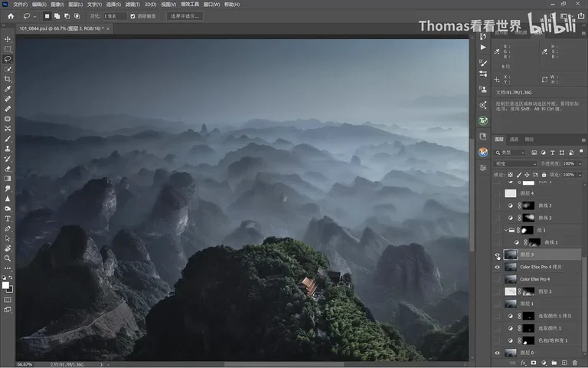588x368 pixels.
Task: Open the fill slider dropdown arrow
Action: 580,175
